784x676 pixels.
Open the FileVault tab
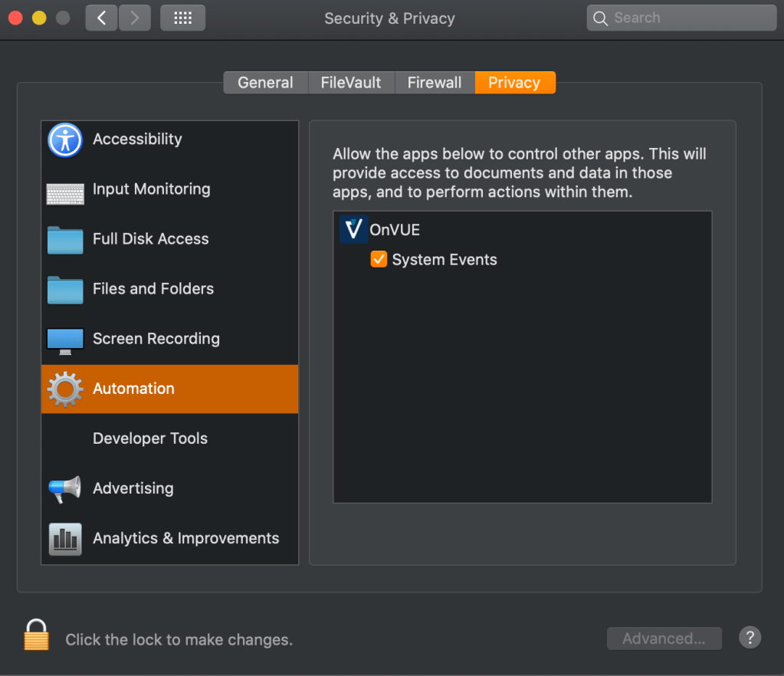(350, 83)
